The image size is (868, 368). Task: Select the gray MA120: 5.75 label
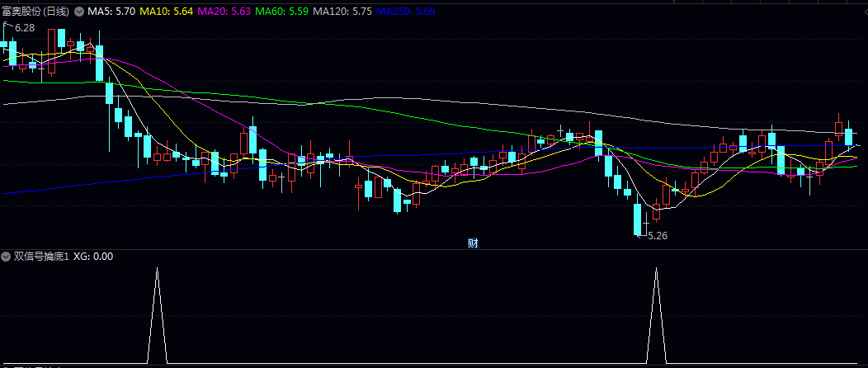point(342,11)
